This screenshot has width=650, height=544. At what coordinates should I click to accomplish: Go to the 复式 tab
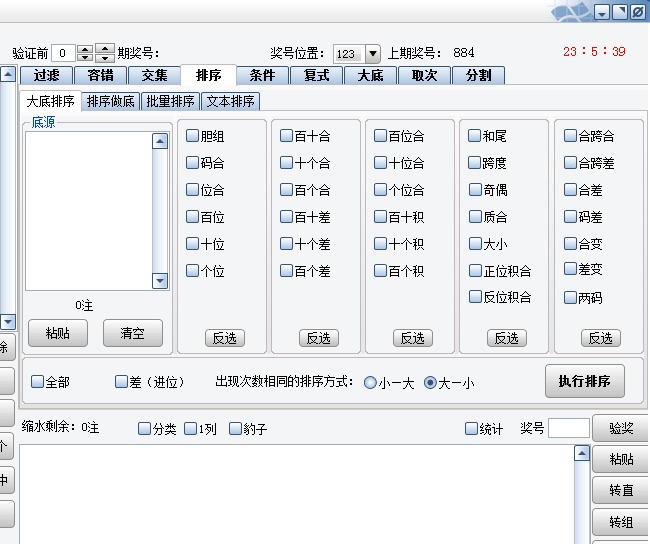tap(317, 75)
